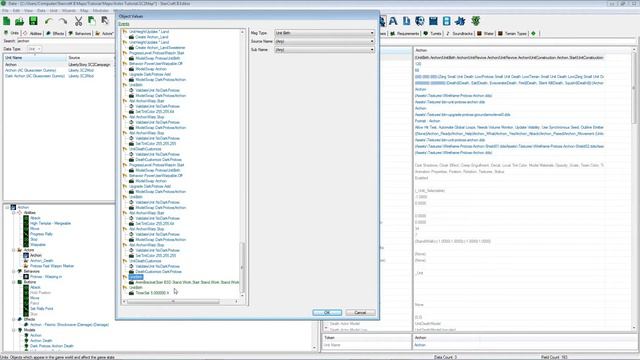Open the Data menu
This screenshot has width=640, height=360.
tap(41, 11)
